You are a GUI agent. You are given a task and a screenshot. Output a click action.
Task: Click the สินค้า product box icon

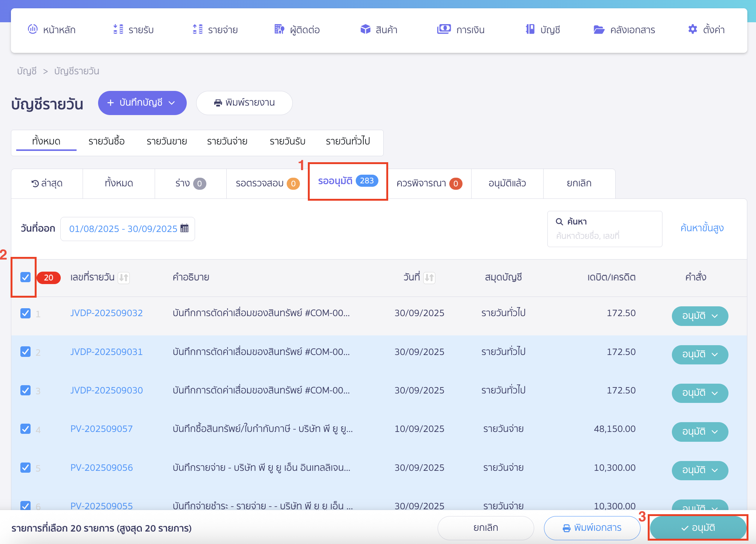tap(365, 29)
